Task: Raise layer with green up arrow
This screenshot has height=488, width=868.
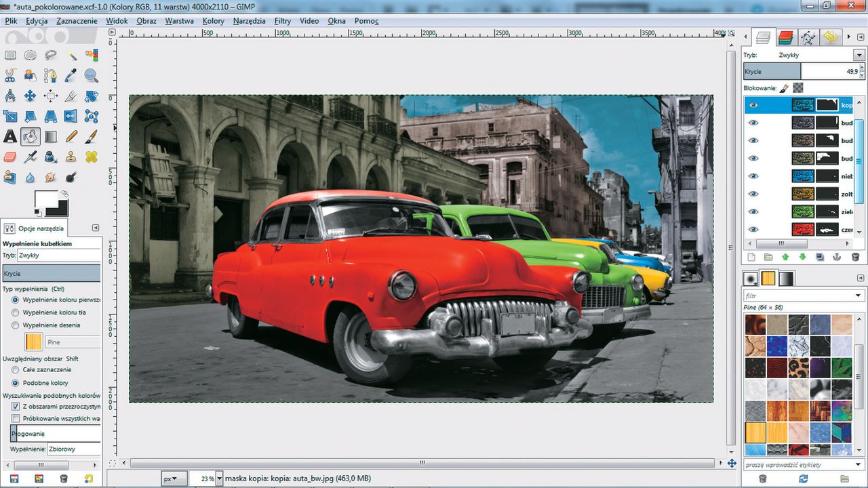Action: click(785, 258)
